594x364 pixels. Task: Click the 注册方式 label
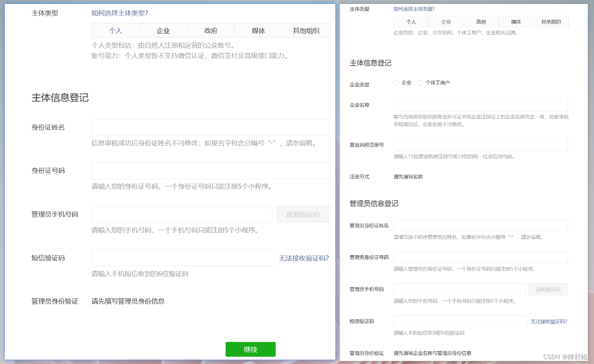coord(360,176)
